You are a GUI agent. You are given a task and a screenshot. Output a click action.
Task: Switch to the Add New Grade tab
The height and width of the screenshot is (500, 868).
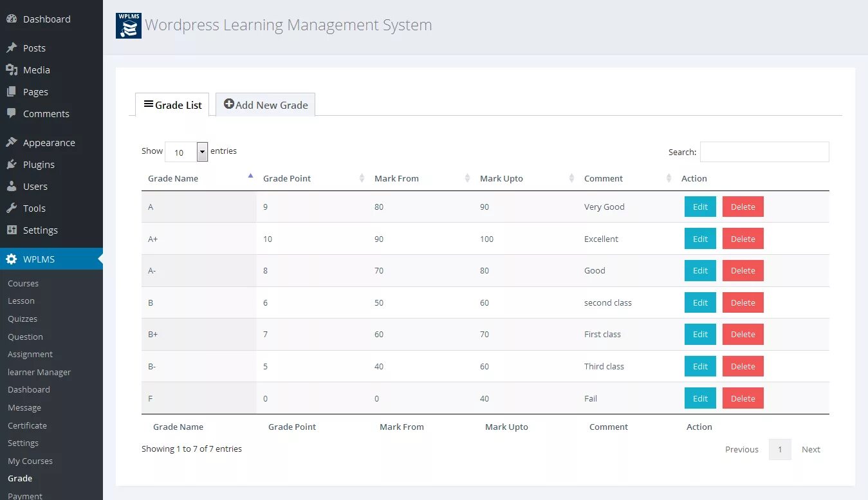coord(265,105)
